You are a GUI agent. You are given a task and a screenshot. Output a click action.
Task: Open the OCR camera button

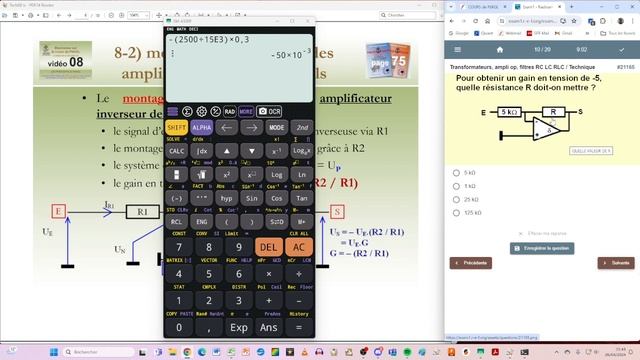coord(269,111)
